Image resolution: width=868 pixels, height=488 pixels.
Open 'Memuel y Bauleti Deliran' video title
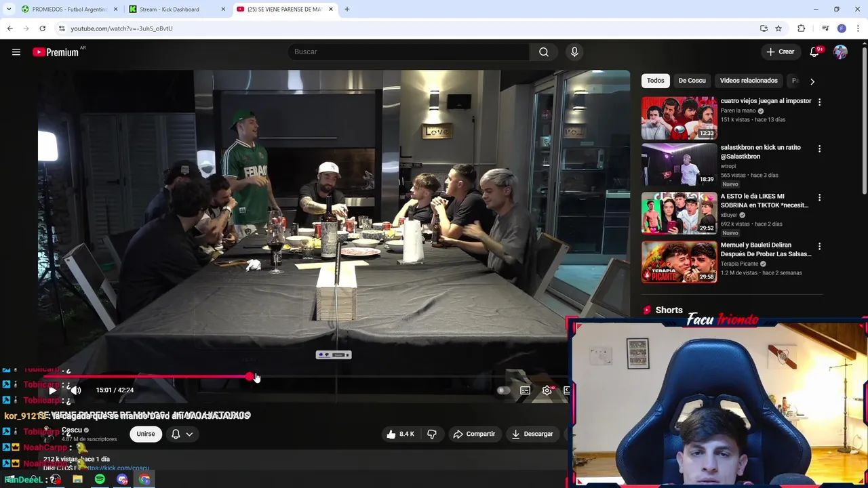click(766, 249)
